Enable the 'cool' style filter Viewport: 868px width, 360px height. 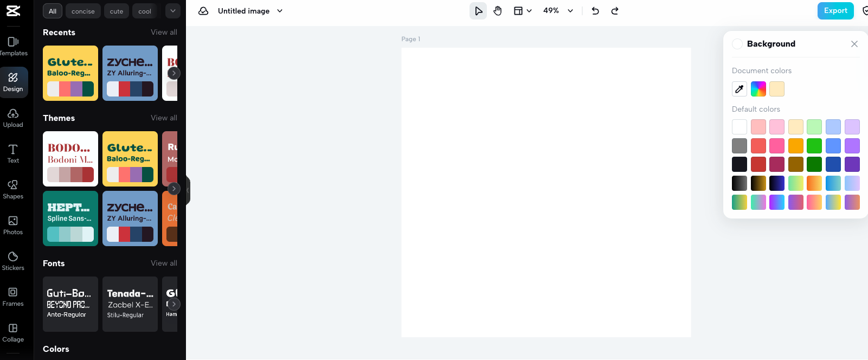click(x=145, y=11)
